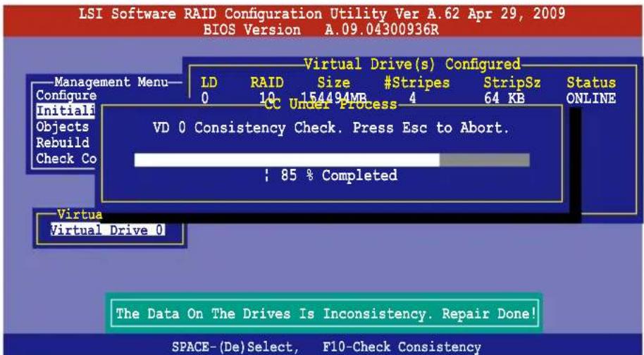This screenshot has width=644, height=355.
Task: Select Virtual Drive 0 in the list
Action: [108, 230]
